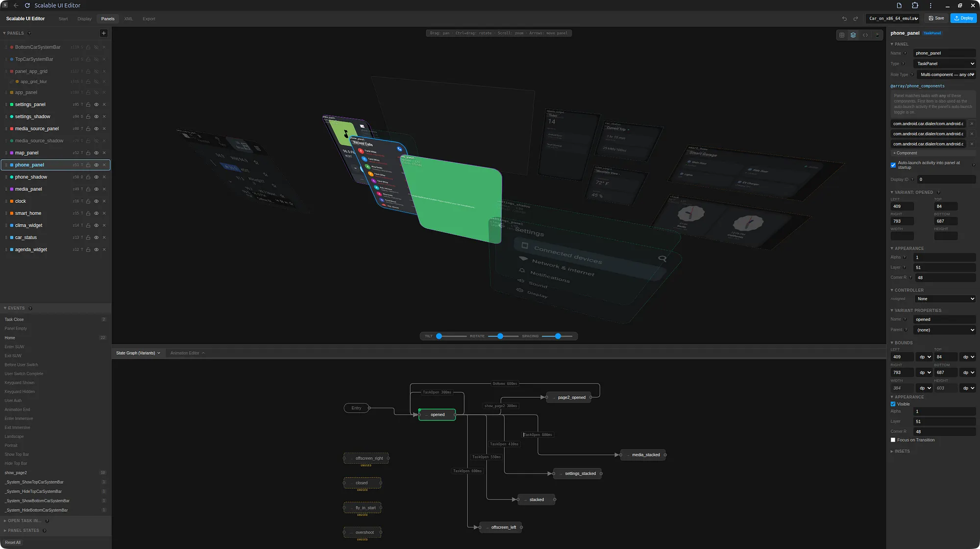This screenshot has height=549, width=980.
Task: Open the Export tab
Action: 149,19
